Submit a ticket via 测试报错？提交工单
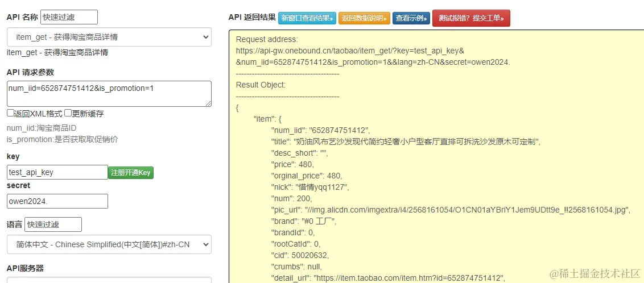644x283 pixels. coord(471,18)
